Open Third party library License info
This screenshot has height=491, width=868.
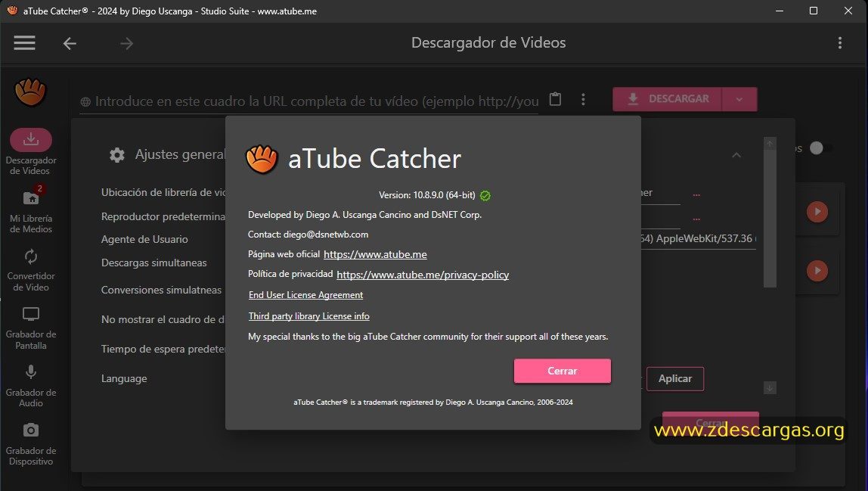coord(309,316)
